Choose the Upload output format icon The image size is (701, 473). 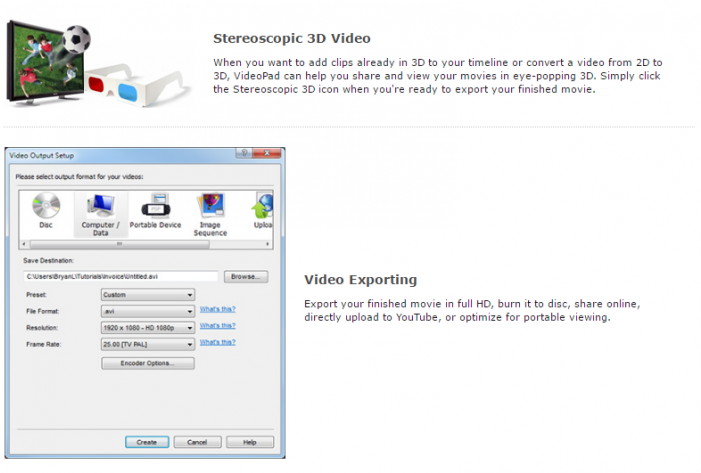[263, 208]
